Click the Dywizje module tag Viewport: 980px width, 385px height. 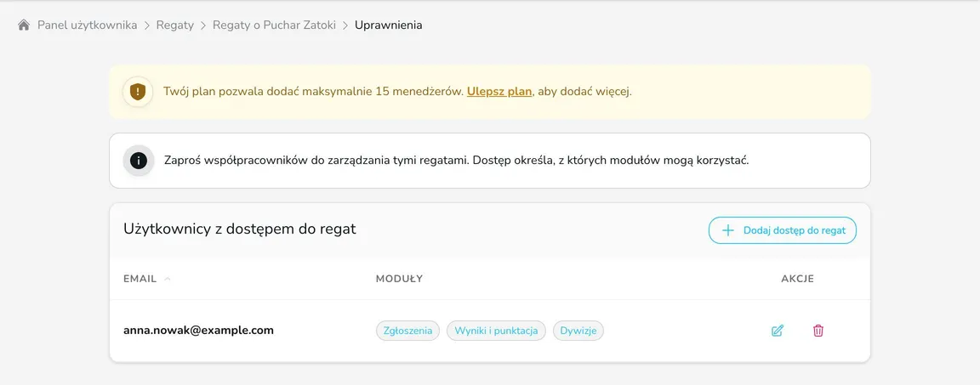click(x=578, y=331)
